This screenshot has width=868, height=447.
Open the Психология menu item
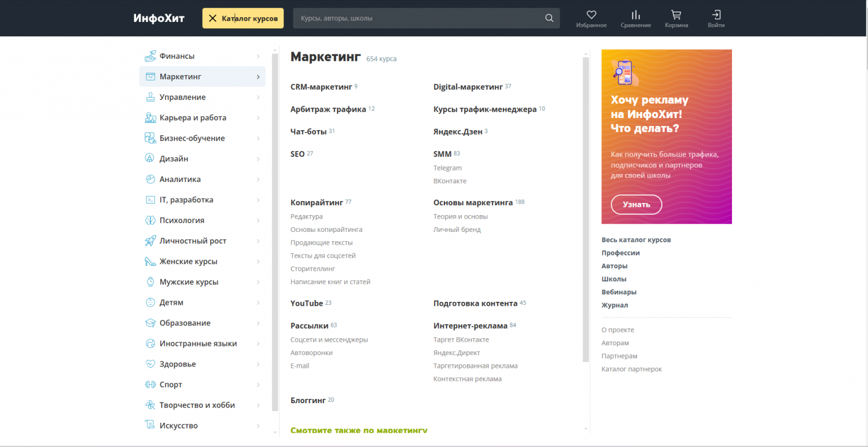click(x=182, y=220)
